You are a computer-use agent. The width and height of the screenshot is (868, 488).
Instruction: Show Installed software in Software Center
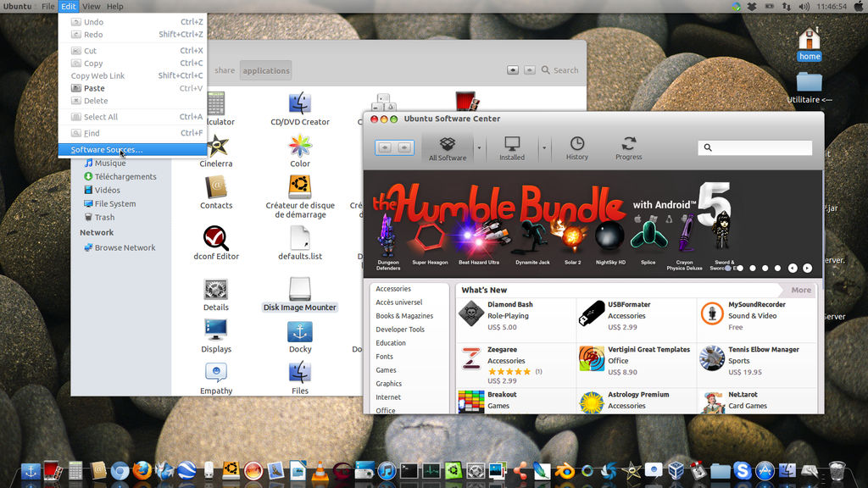coord(512,149)
